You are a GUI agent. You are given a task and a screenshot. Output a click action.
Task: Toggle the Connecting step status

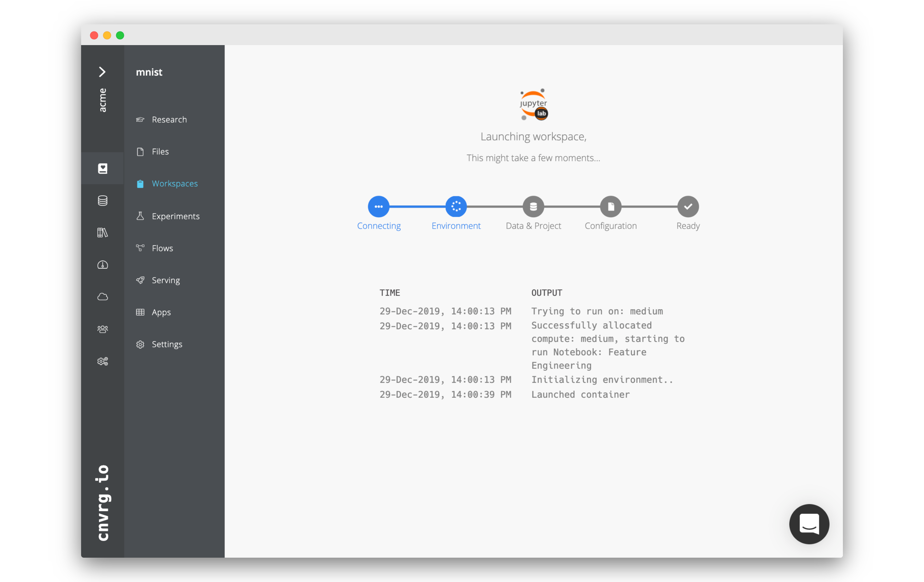378,206
